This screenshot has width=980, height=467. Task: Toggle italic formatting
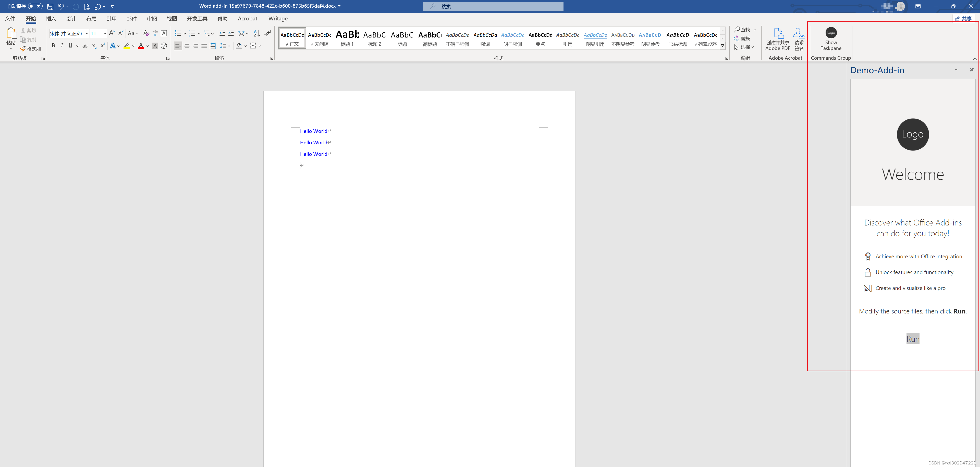pyautogui.click(x=62, y=46)
